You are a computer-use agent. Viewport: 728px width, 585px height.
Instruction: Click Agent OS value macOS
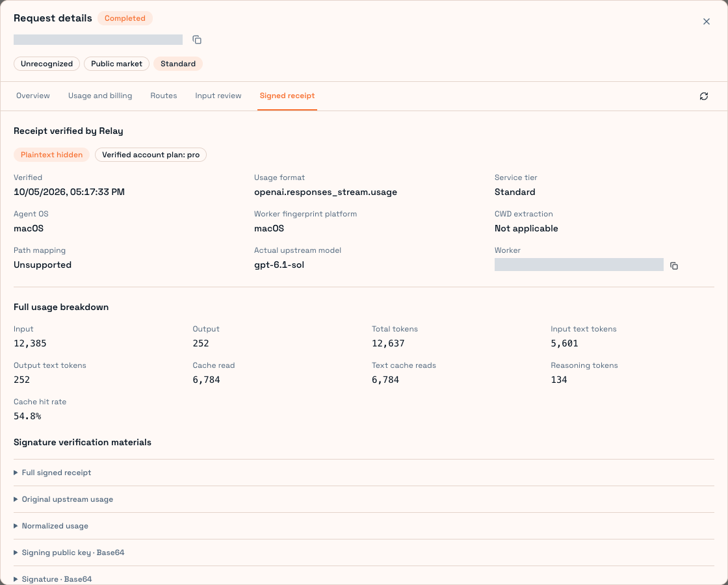(29, 228)
